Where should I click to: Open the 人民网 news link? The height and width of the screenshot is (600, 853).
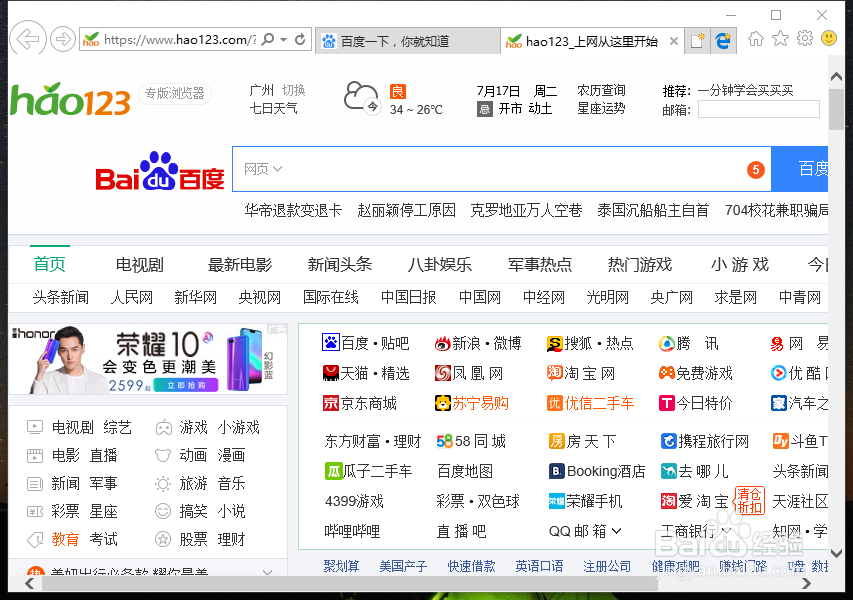pos(132,297)
